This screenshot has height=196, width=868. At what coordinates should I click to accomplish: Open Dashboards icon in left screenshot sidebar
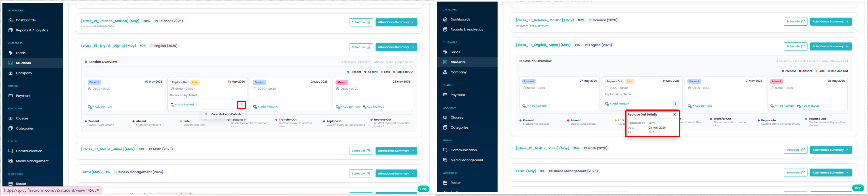(10, 20)
